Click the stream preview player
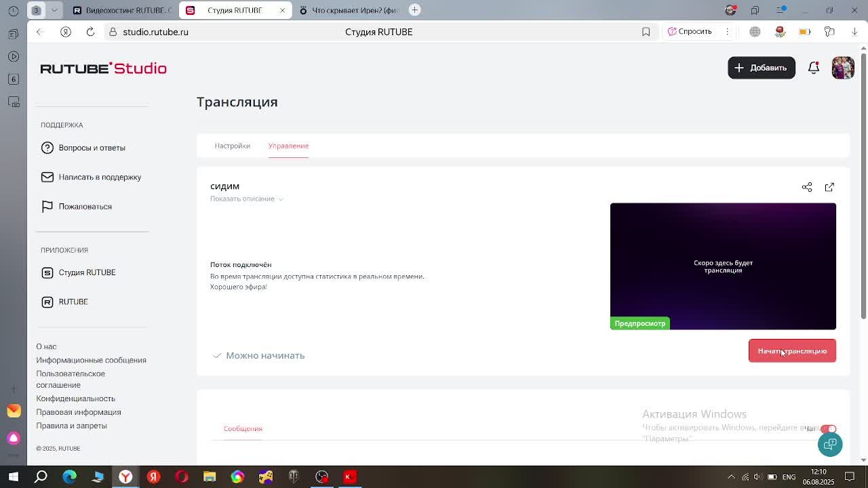Viewport: 868px width, 488px height. (x=723, y=266)
